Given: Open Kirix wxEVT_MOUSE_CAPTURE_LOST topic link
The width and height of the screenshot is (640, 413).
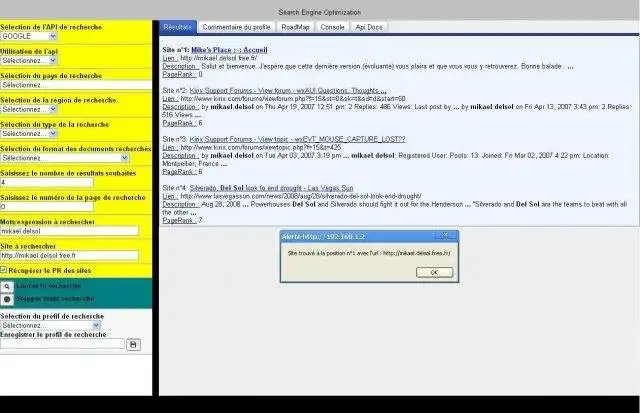Looking at the screenshot, I should [298, 139].
